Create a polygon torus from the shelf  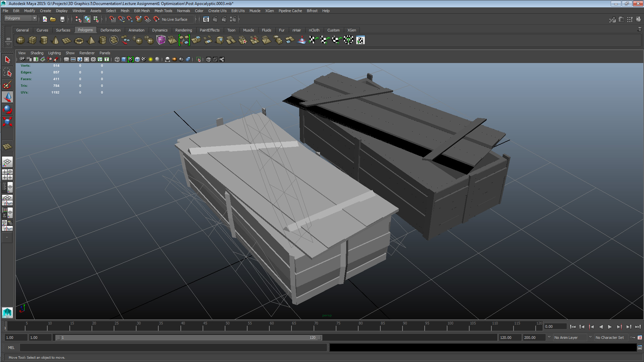coord(79,41)
